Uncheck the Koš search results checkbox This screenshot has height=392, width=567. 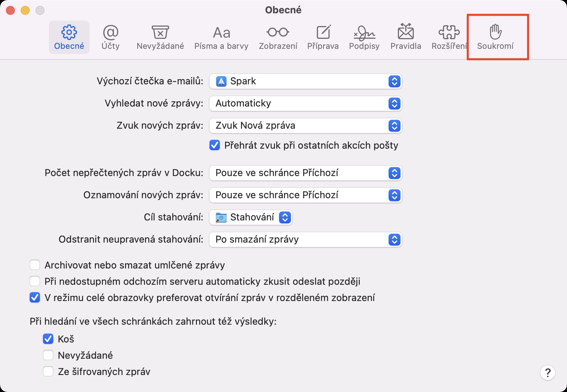pyautogui.click(x=48, y=339)
